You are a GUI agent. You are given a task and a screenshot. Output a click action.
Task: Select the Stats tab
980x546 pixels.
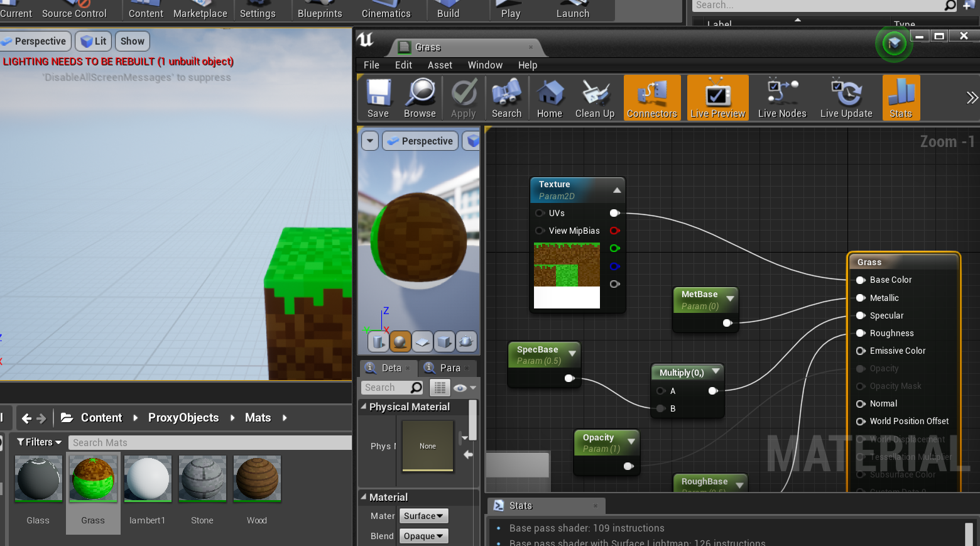pyautogui.click(x=546, y=506)
